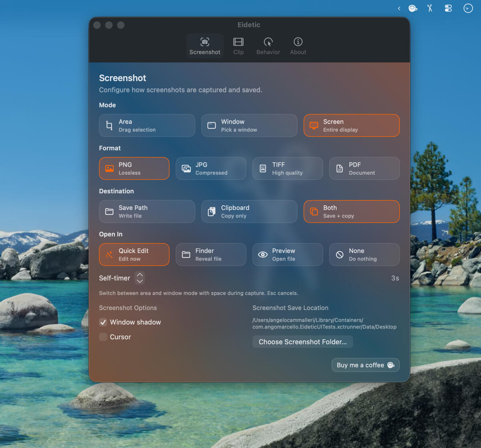Viewport: 481px width, 448px height.
Task: Choose Window Pick a window mode
Action: click(249, 126)
